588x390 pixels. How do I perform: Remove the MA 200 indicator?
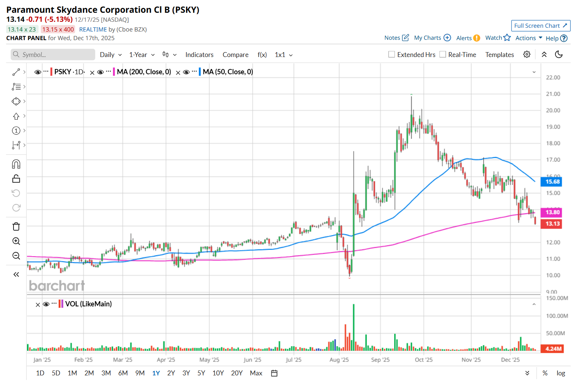pos(92,73)
